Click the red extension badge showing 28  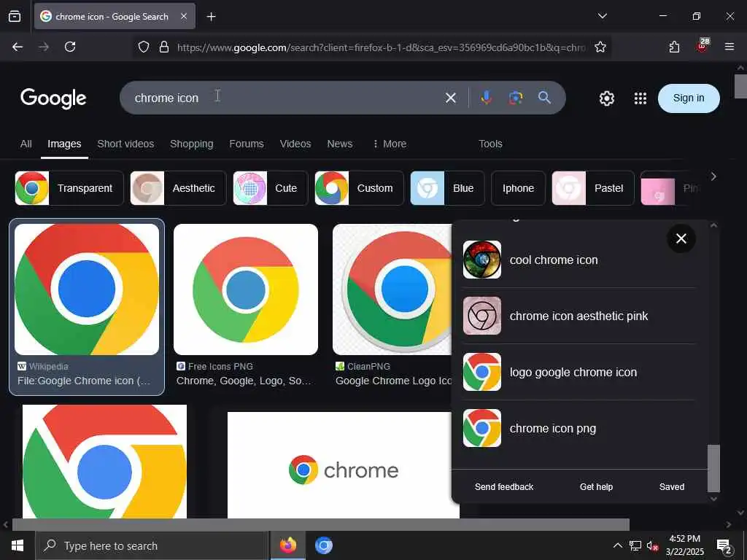pos(703,46)
